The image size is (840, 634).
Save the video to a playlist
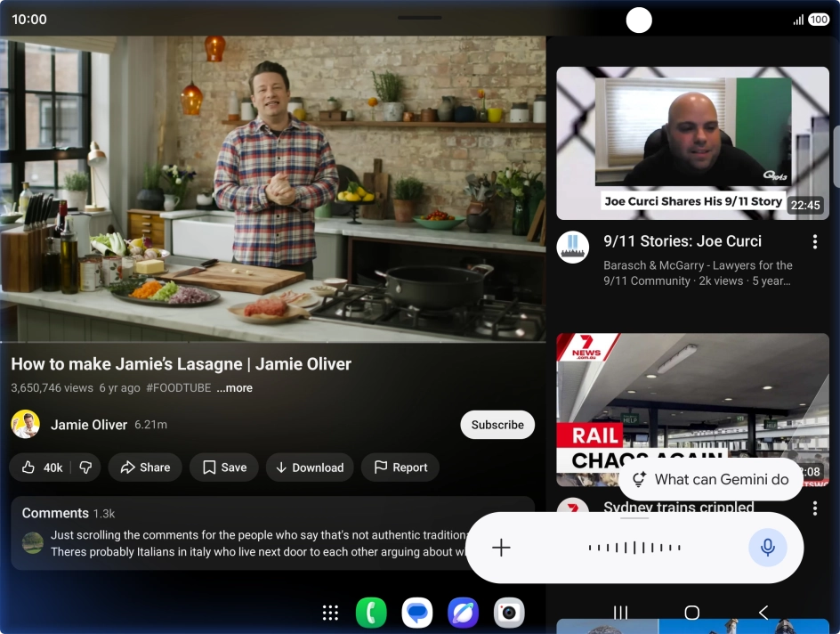click(224, 467)
